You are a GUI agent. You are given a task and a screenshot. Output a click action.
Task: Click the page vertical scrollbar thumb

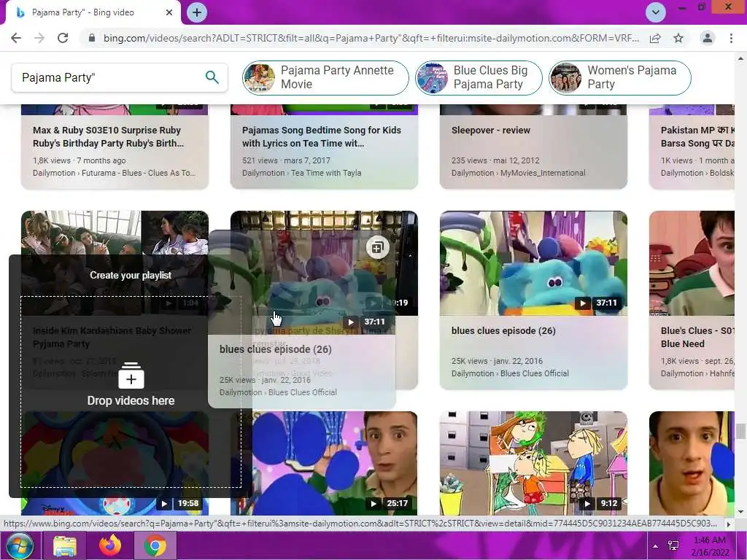[740, 431]
